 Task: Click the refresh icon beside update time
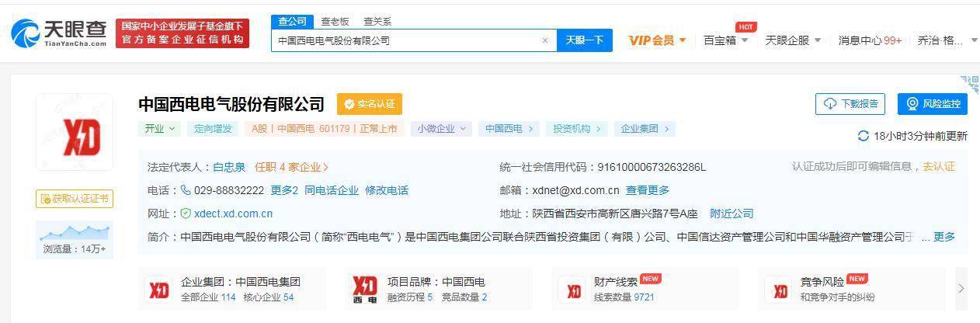pos(863,136)
